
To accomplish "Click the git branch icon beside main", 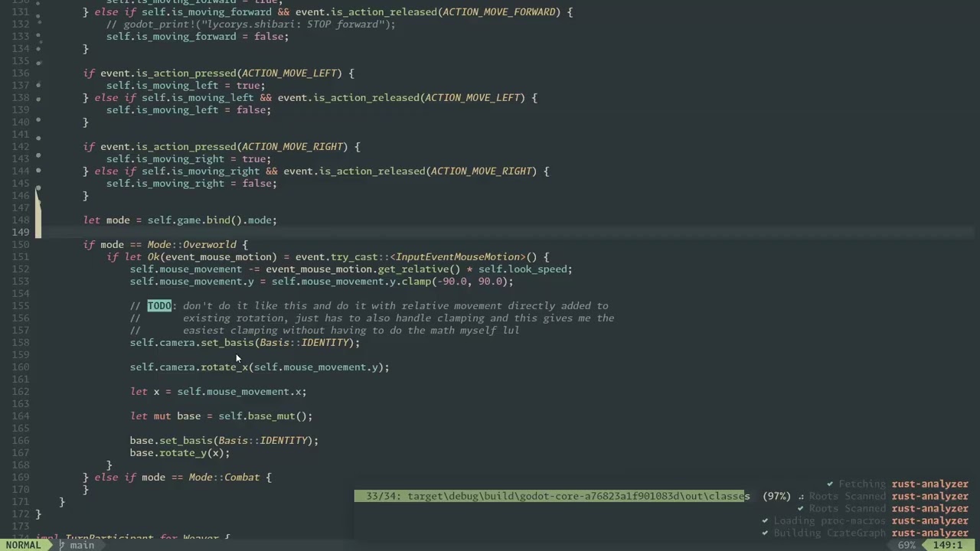I will [x=63, y=545].
